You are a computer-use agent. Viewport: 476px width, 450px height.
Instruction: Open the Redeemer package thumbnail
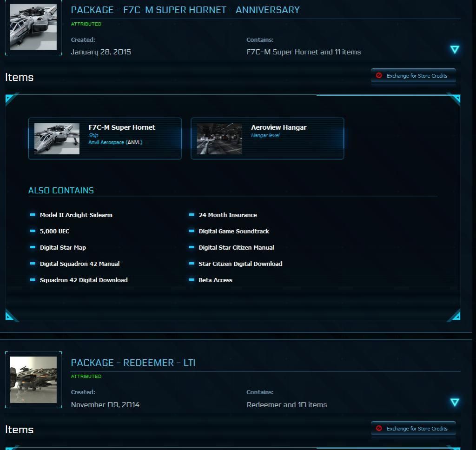(x=33, y=380)
